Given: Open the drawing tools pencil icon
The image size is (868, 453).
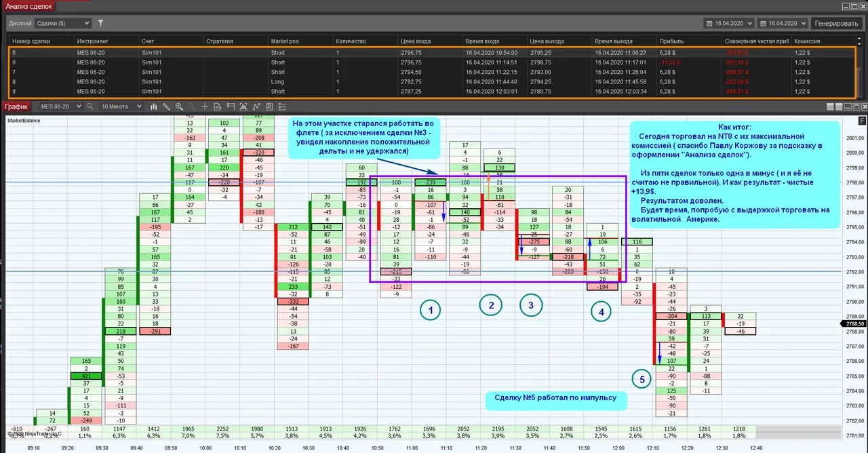Looking at the screenshot, I should (166, 106).
